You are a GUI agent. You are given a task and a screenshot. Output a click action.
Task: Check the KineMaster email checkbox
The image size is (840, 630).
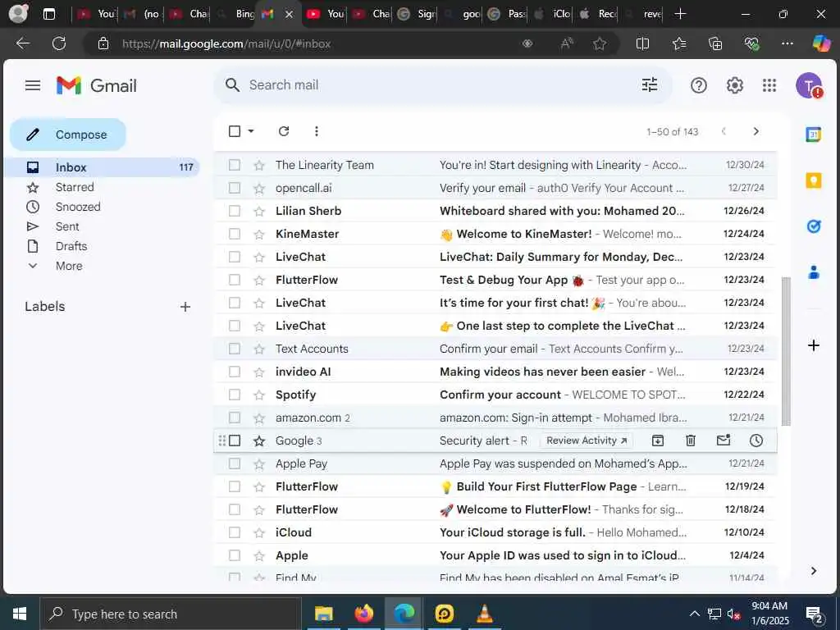[235, 234]
